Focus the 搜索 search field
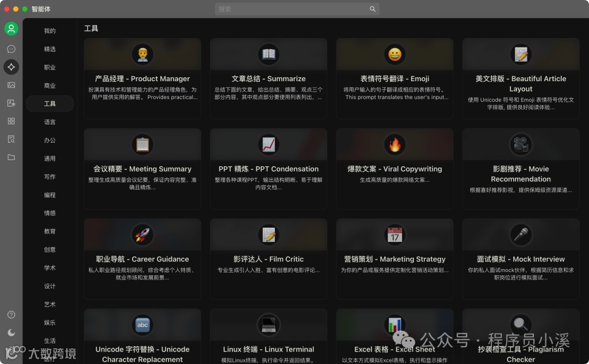 (297, 9)
